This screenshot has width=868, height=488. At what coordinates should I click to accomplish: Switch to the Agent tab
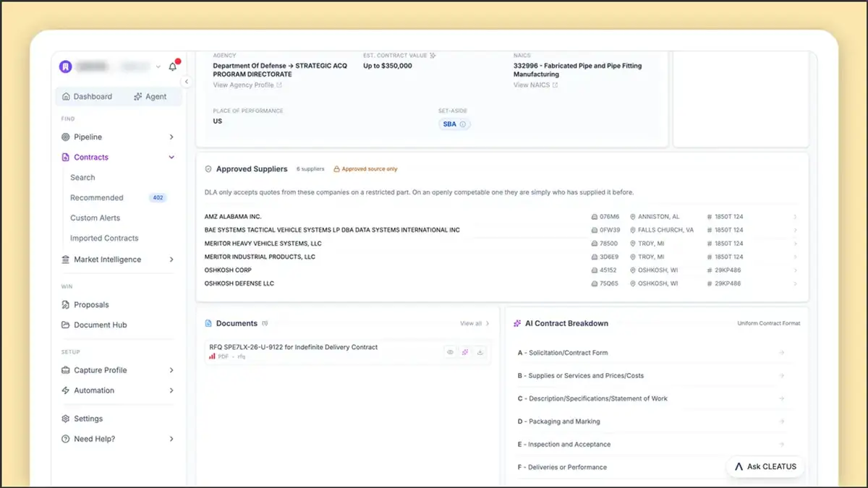pos(150,96)
